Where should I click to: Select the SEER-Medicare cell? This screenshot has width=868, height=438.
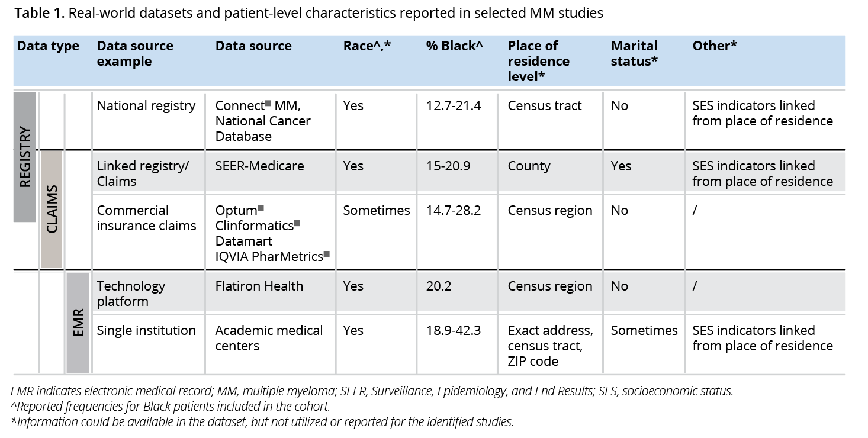259,166
